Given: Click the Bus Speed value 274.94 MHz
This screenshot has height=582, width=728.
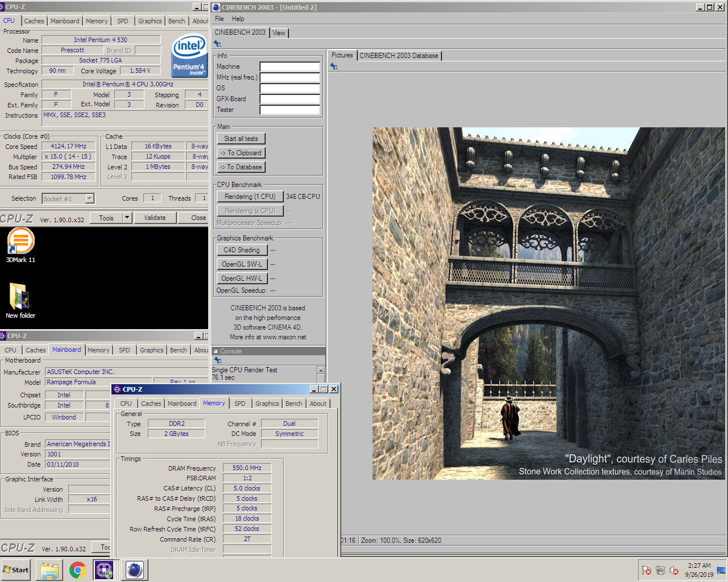Looking at the screenshot, I should pos(68,167).
